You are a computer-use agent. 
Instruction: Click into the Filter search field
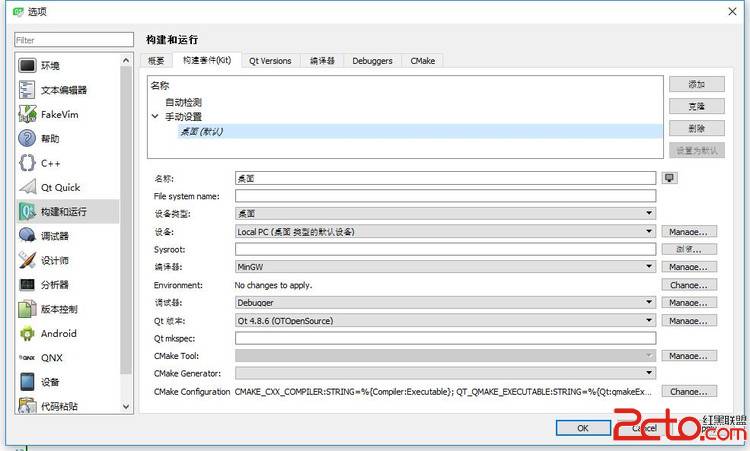[x=74, y=40]
